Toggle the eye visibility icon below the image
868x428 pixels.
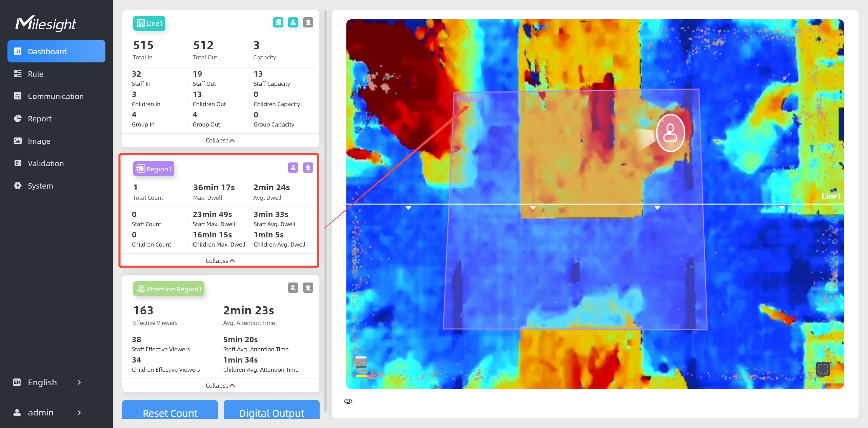tap(348, 401)
